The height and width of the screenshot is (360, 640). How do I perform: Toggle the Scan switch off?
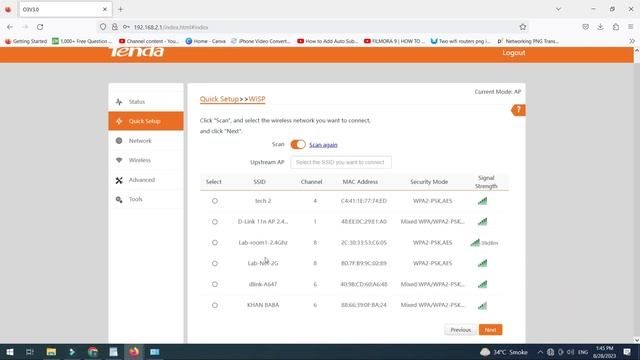point(298,144)
